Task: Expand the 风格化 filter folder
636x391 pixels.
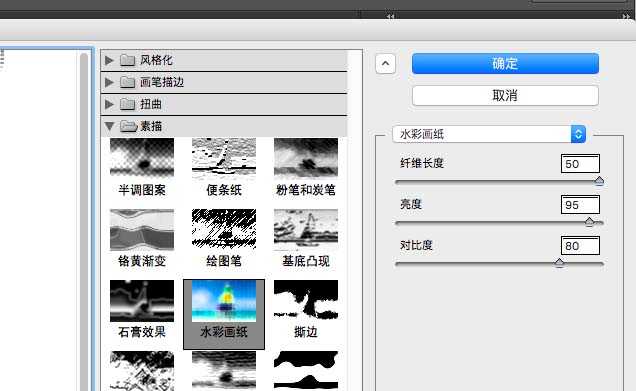Action: 109,60
